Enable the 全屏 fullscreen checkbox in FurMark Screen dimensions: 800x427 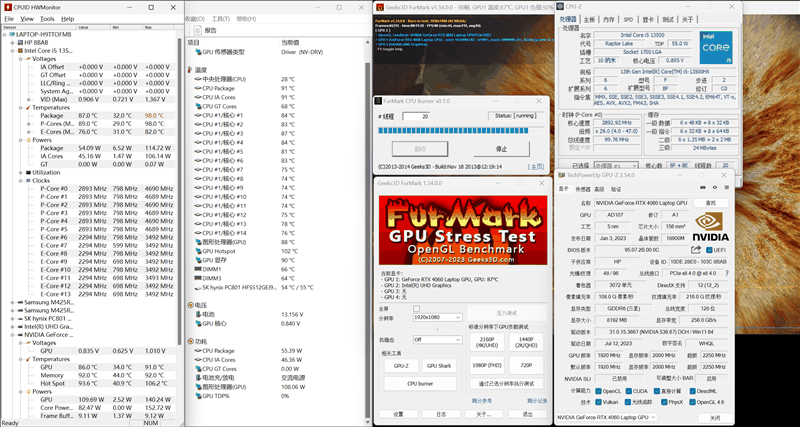pos(416,309)
